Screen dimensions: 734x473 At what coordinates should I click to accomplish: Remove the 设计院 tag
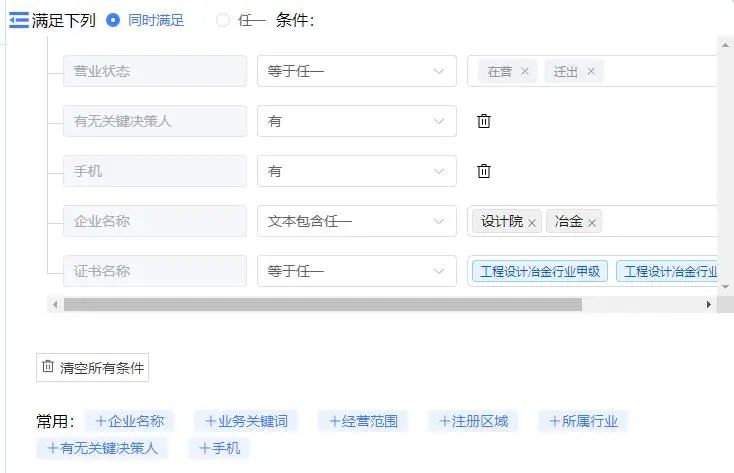point(532,223)
